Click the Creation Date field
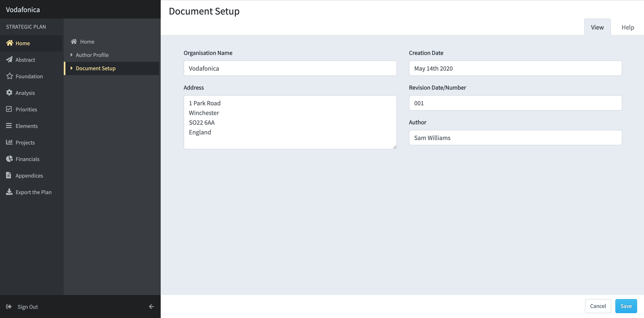644x318 pixels. point(515,68)
